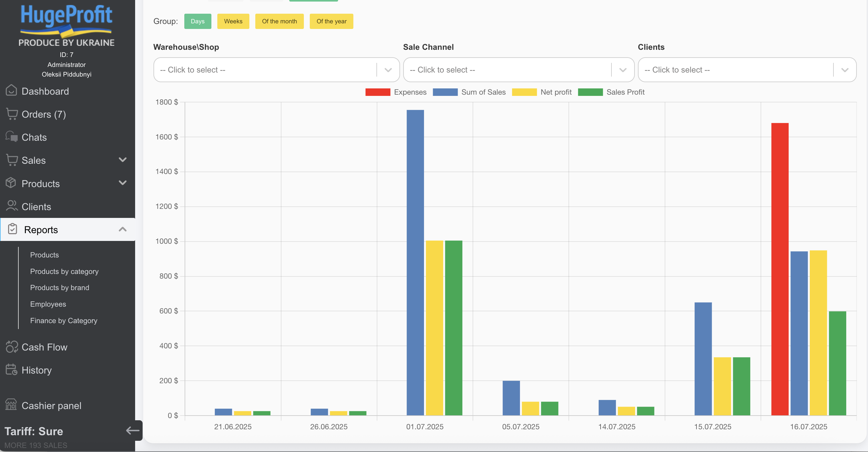Open Chats via speech bubble icon
Viewport: 868px width, 452px height.
click(x=12, y=137)
